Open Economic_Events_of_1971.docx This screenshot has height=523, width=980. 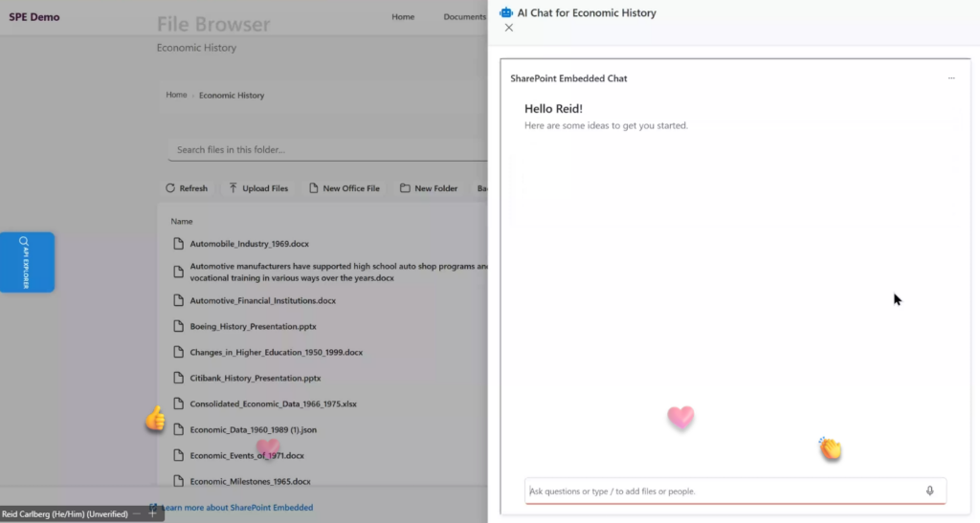[247, 456]
